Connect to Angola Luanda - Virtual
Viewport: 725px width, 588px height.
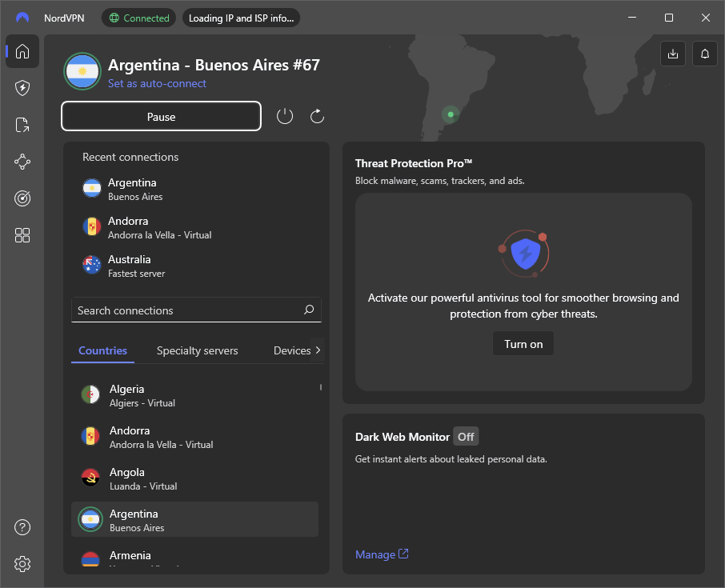[x=194, y=479]
